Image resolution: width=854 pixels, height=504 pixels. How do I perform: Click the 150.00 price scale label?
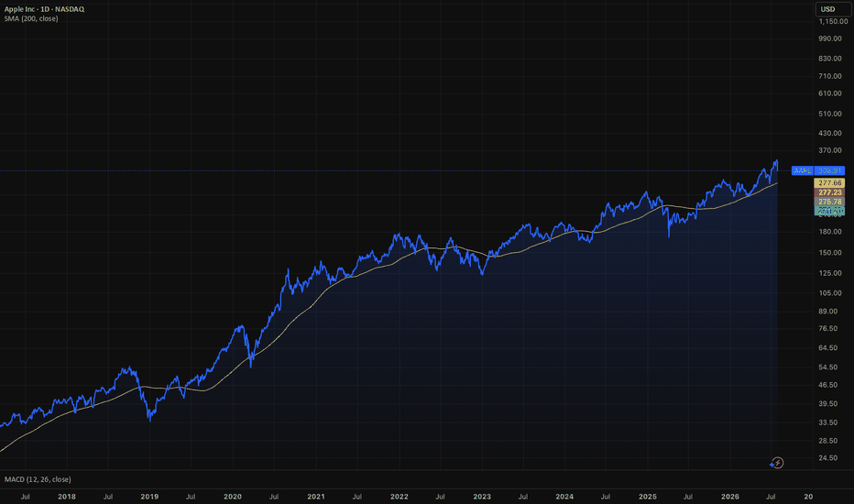(830, 253)
